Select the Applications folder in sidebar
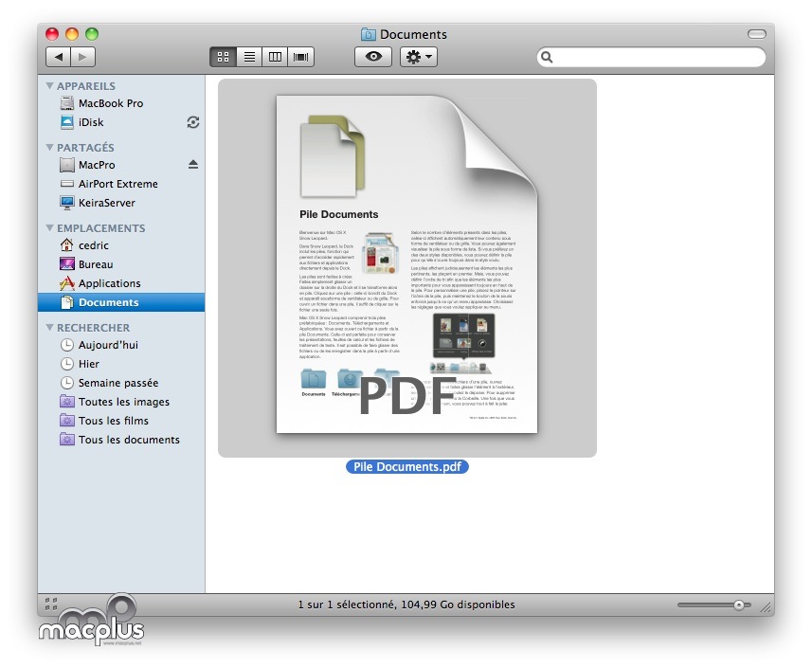 click(x=109, y=283)
